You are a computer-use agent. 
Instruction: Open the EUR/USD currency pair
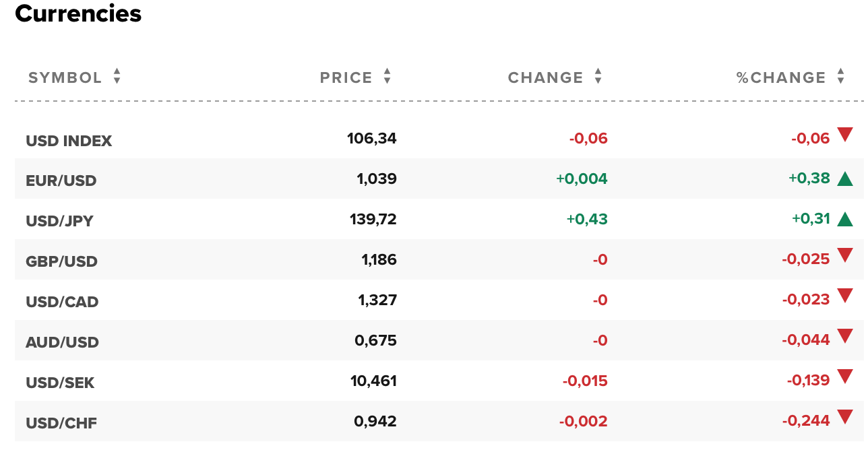(x=61, y=181)
